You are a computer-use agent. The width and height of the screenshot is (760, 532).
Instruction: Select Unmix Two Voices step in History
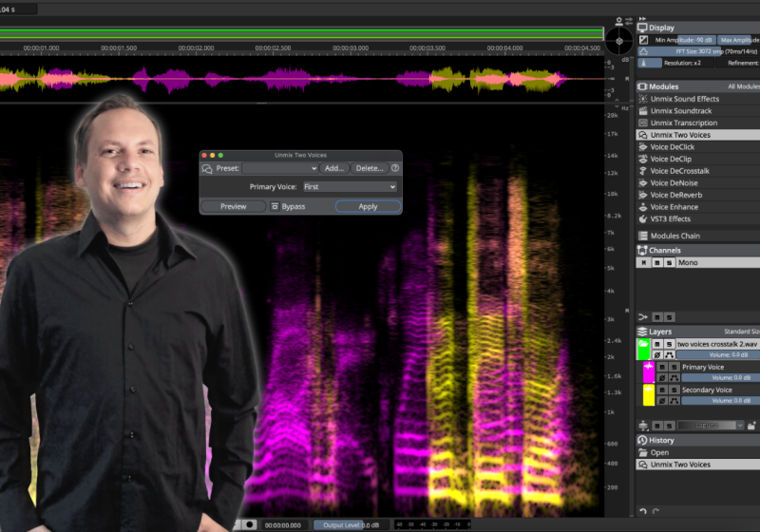tap(698, 465)
